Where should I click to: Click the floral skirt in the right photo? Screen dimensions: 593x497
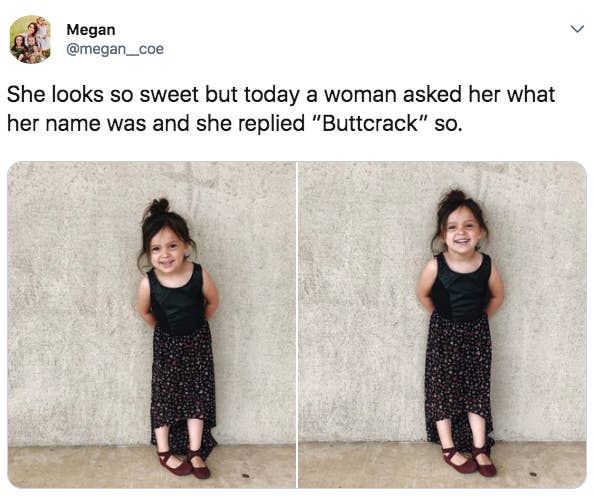(459, 373)
